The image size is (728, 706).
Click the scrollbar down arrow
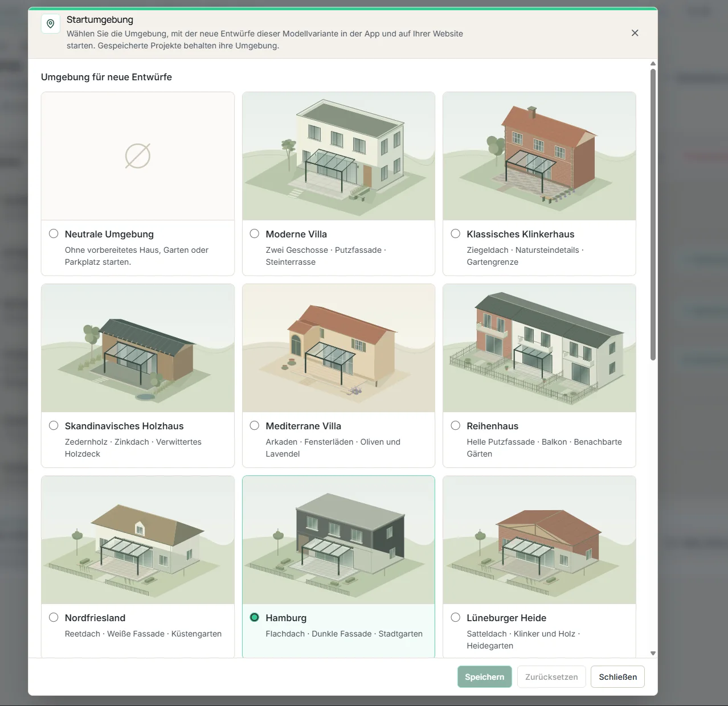(x=653, y=653)
